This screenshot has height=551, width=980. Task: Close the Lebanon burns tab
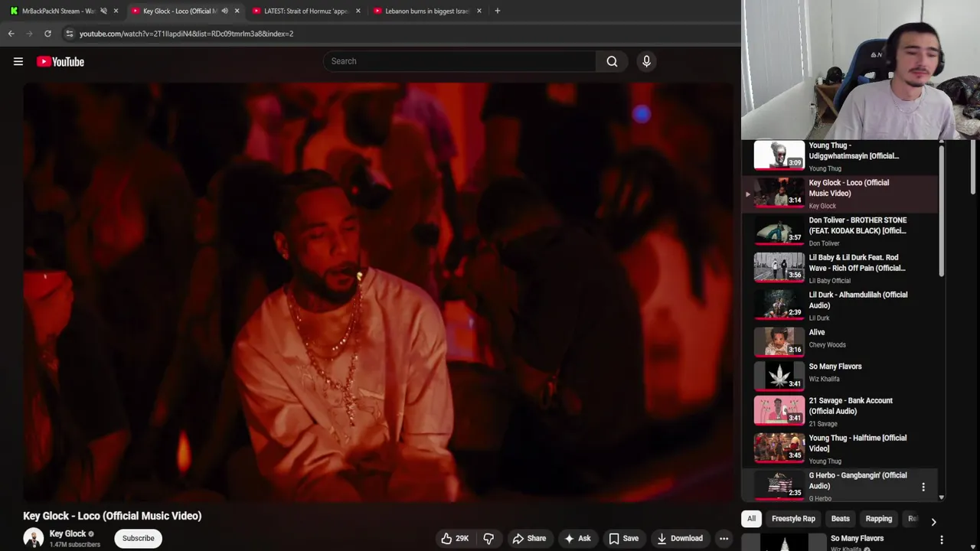point(479,11)
